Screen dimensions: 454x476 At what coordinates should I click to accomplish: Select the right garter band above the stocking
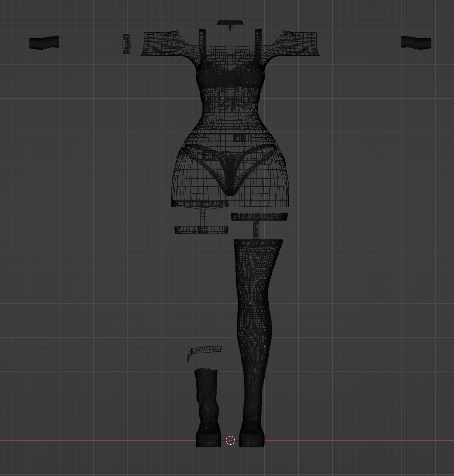[259, 217]
